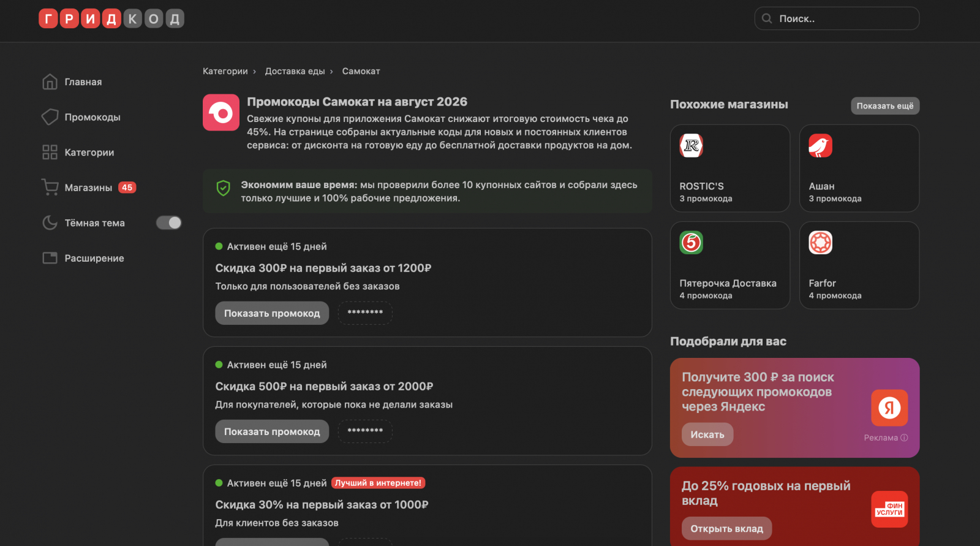Click Для клиентов без заказов text

[x=277, y=523]
